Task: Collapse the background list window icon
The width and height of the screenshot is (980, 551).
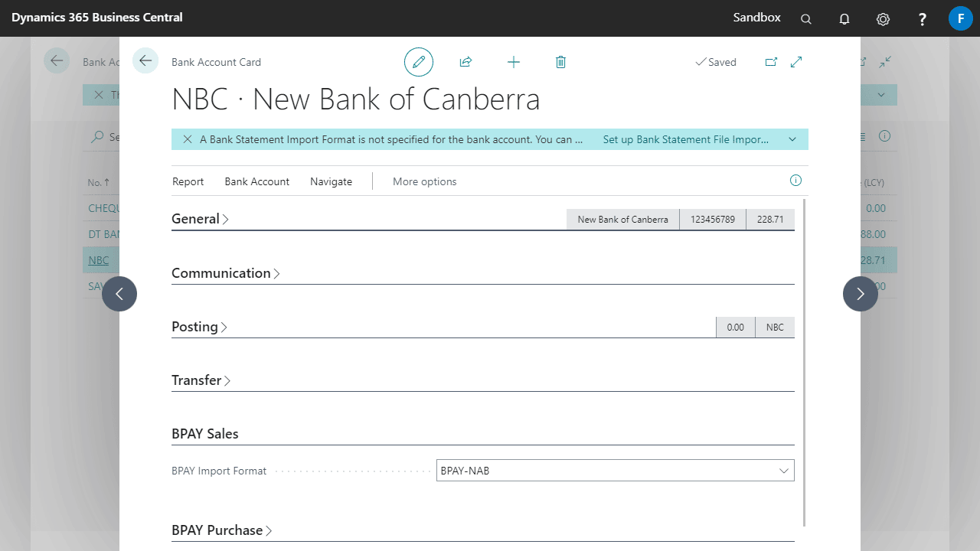Action: click(885, 62)
